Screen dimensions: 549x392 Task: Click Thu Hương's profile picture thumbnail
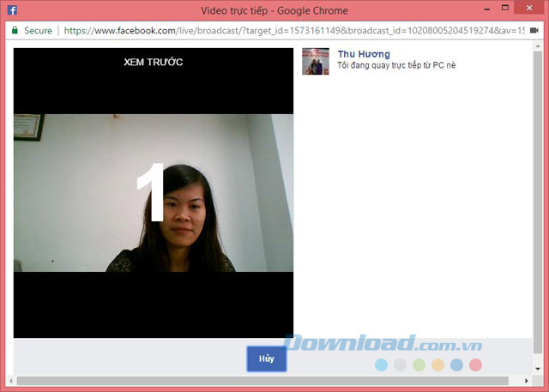(x=315, y=61)
